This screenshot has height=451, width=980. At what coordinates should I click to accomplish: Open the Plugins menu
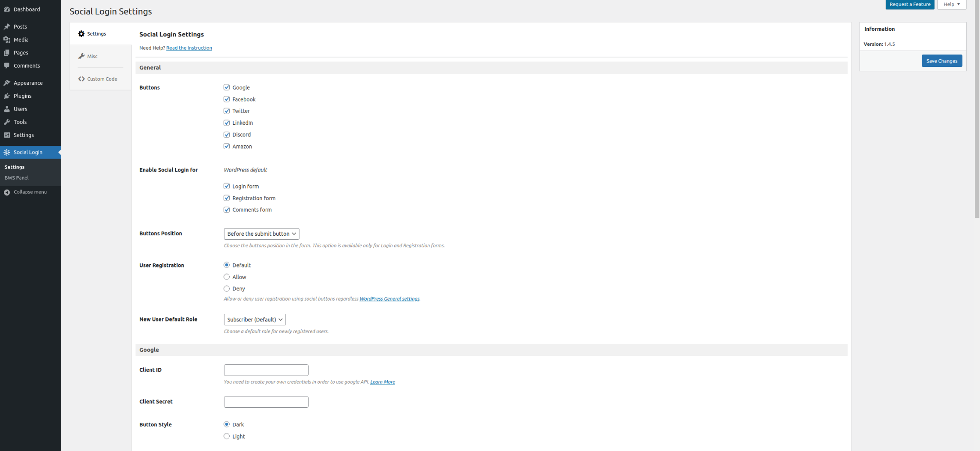click(x=30, y=96)
